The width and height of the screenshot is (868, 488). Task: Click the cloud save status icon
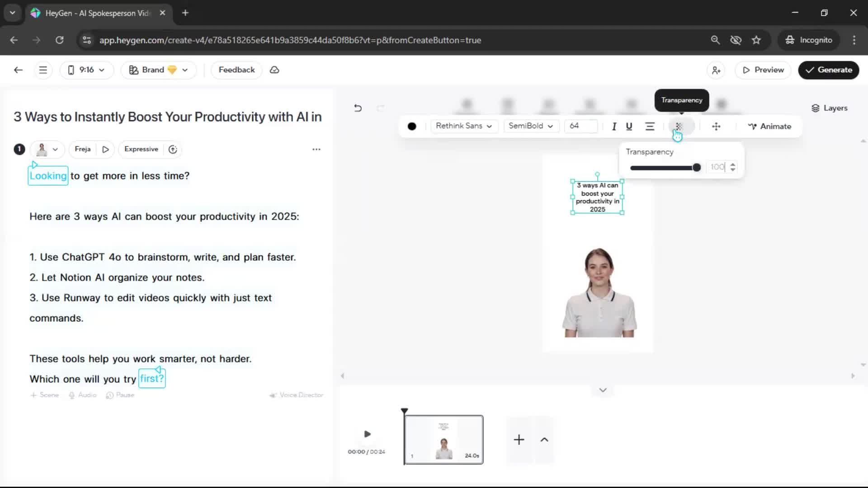pyautogui.click(x=274, y=70)
